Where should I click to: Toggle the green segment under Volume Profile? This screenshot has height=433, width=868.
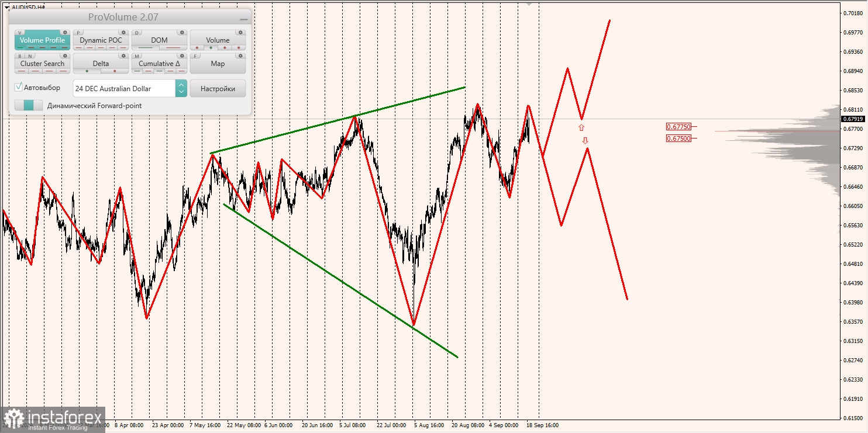tap(20, 47)
